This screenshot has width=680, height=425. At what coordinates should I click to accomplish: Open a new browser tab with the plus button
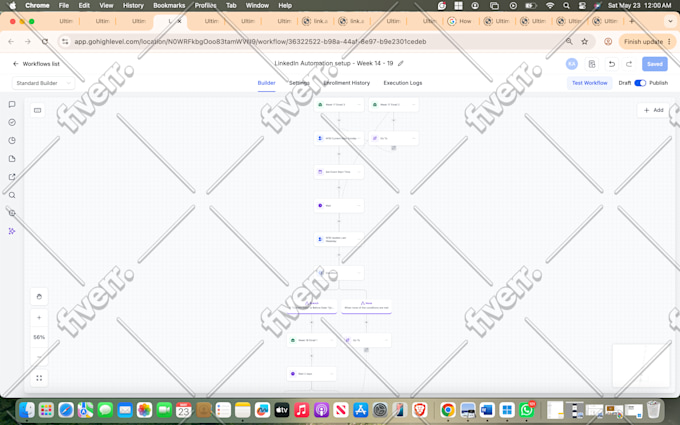coord(632,21)
